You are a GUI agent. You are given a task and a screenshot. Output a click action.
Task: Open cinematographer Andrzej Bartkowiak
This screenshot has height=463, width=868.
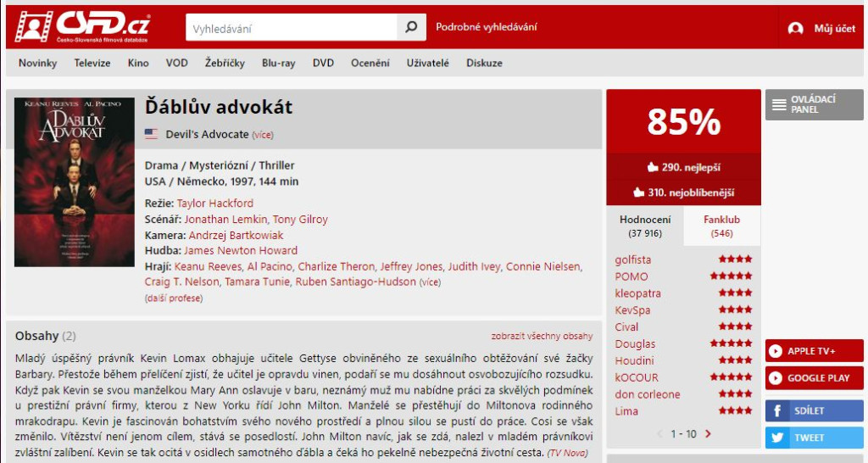point(236,236)
